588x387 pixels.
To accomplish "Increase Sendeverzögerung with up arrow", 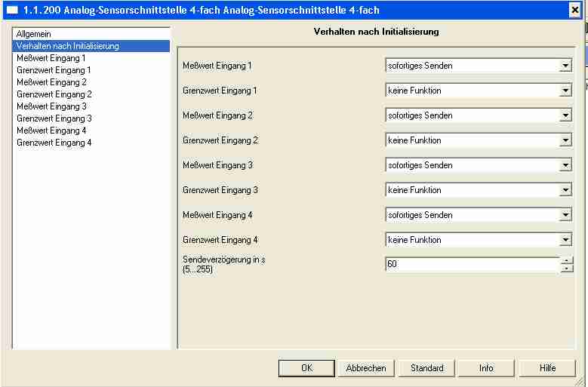I will pyautogui.click(x=567, y=261).
